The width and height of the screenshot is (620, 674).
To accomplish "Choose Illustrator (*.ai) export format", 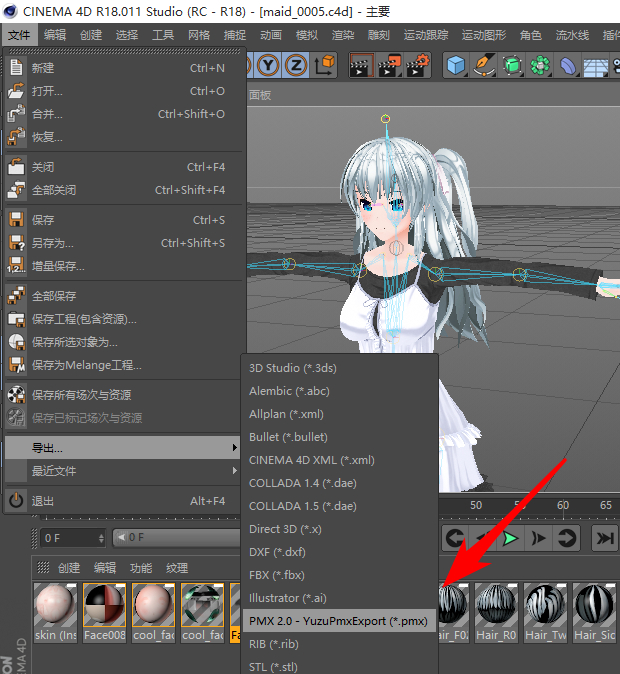I will pyautogui.click(x=340, y=598).
